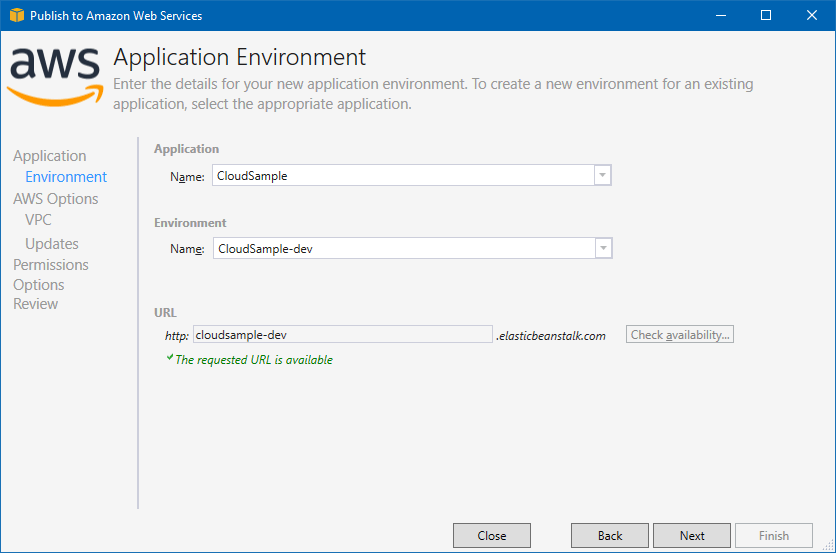
Task: Focus the cloudsample-dev URL input box
Action: pos(342,334)
